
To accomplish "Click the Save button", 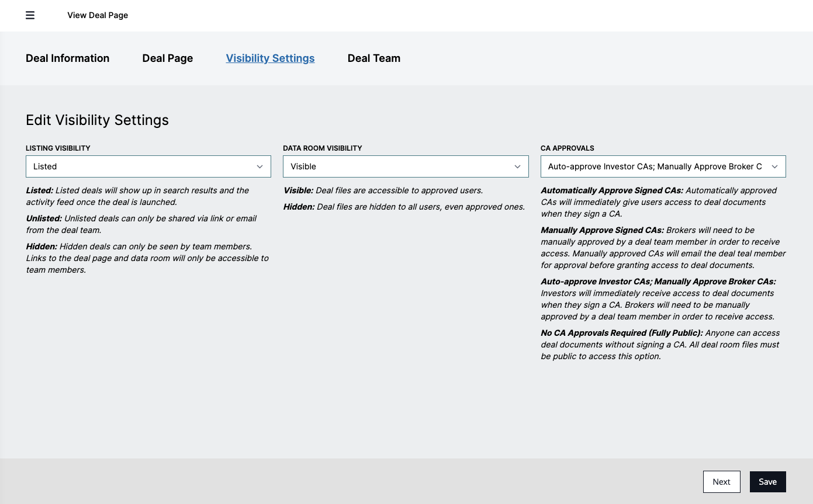I will [x=768, y=482].
